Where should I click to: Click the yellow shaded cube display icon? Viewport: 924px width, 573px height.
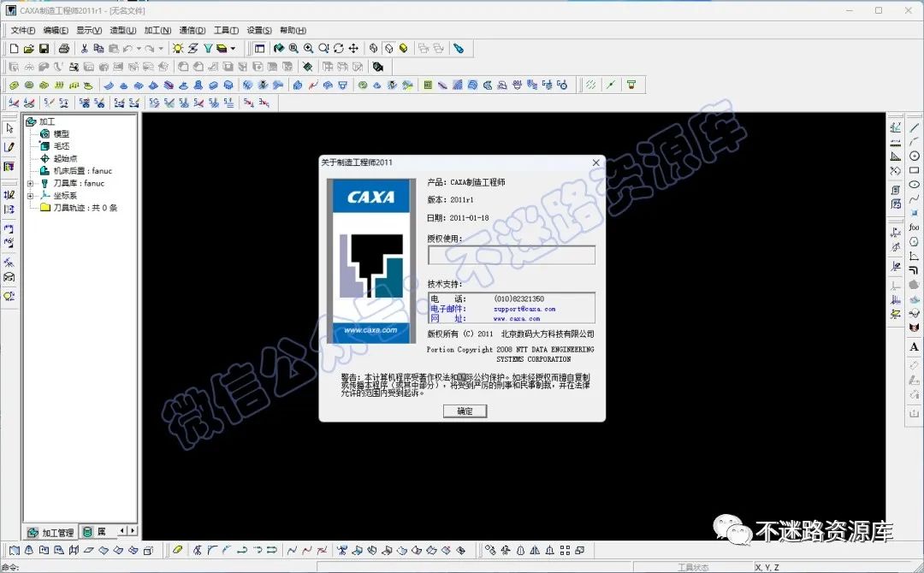coord(404,48)
